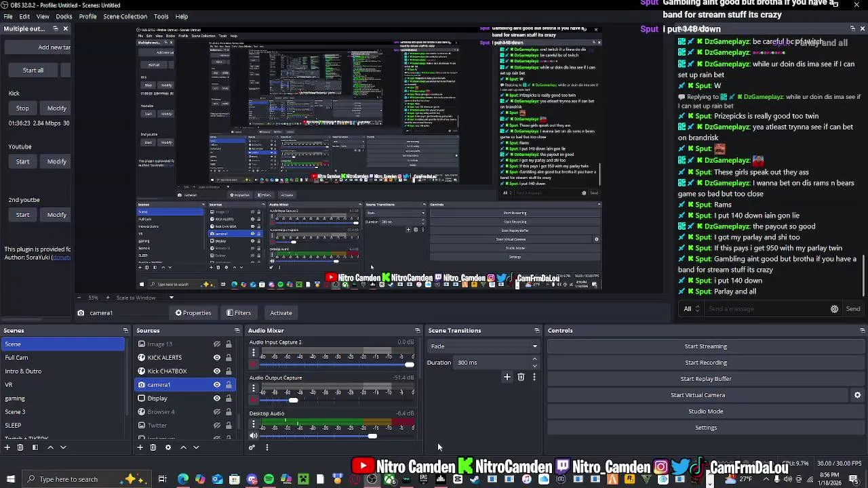This screenshot has width=868, height=488.
Task: Open options menu for Audio Input Capture 2
Action: [x=253, y=353]
